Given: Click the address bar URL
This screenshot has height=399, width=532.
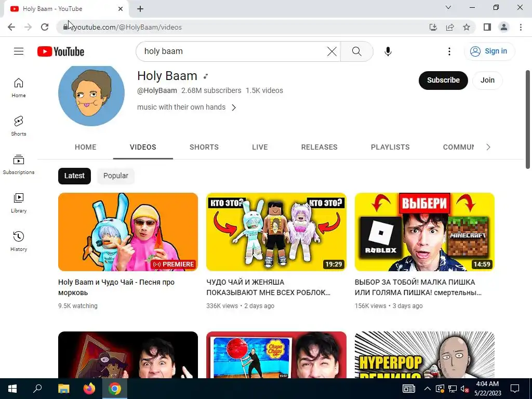Looking at the screenshot, I should coord(127,27).
